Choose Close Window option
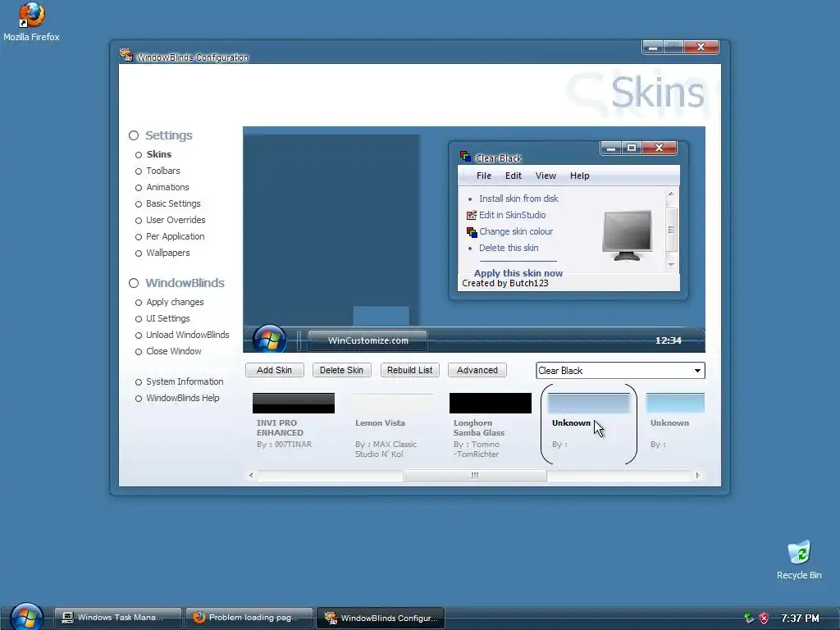This screenshot has width=840, height=630. 168,351
